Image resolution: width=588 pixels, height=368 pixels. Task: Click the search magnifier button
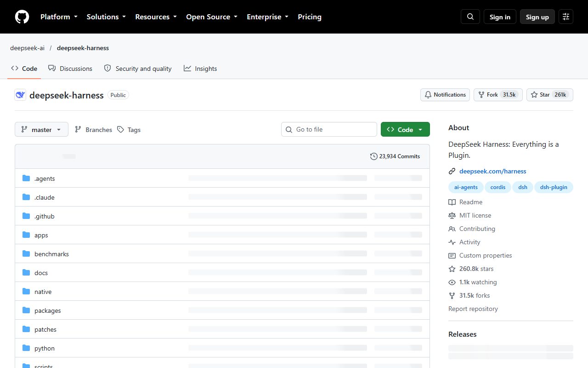(x=470, y=17)
